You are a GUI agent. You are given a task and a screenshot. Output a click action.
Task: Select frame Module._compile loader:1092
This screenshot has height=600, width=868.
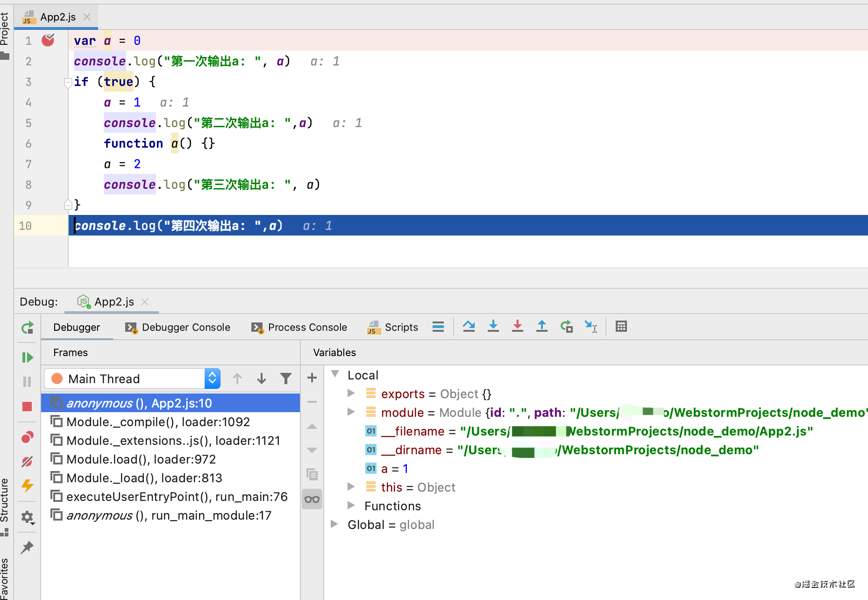171,421
